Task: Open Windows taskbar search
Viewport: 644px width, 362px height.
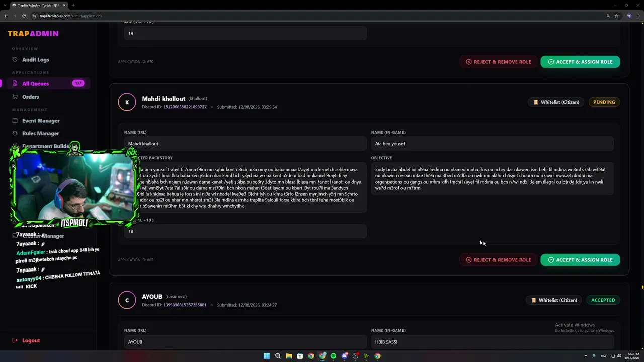Action: [278, 356]
